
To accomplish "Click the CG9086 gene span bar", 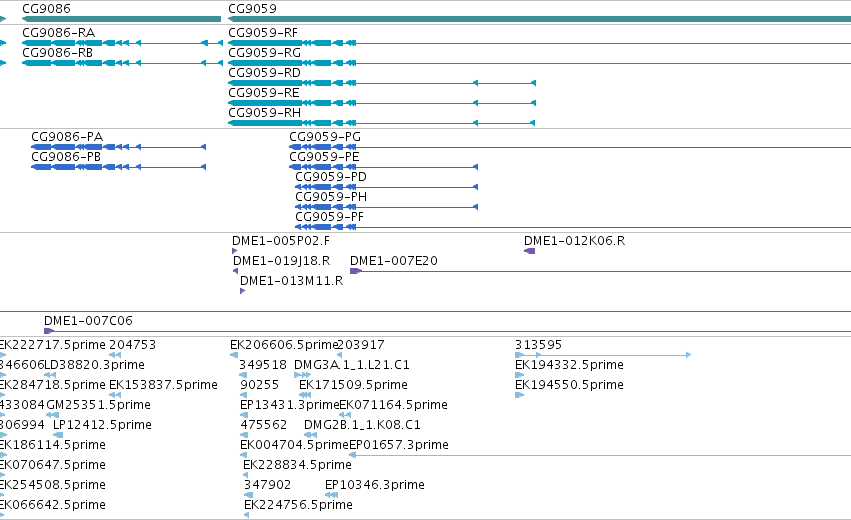I will (122, 20).
